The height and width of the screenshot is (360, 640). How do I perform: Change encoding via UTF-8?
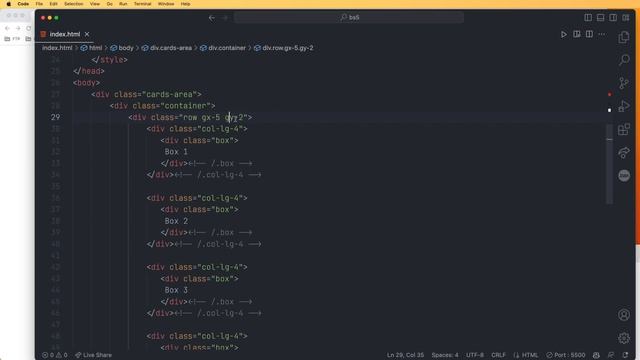click(475, 355)
